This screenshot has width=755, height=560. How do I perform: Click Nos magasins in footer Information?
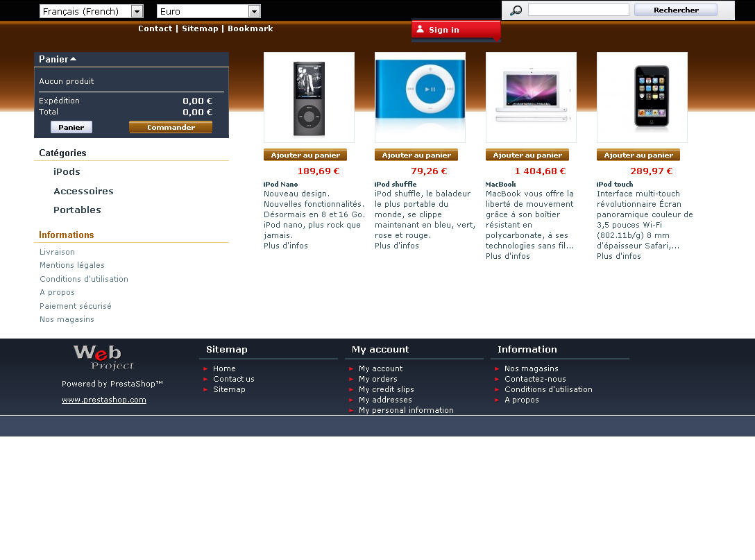[x=531, y=368]
